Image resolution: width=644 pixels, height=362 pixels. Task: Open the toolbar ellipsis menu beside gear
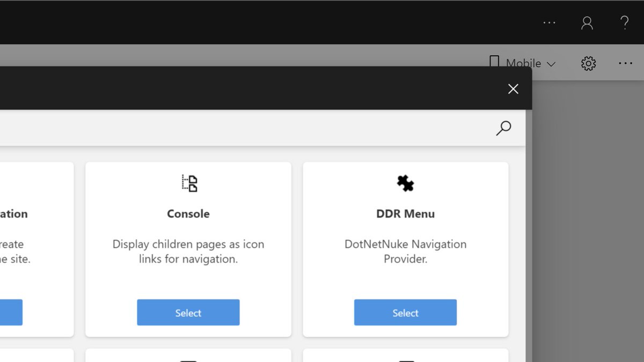click(625, 63)
